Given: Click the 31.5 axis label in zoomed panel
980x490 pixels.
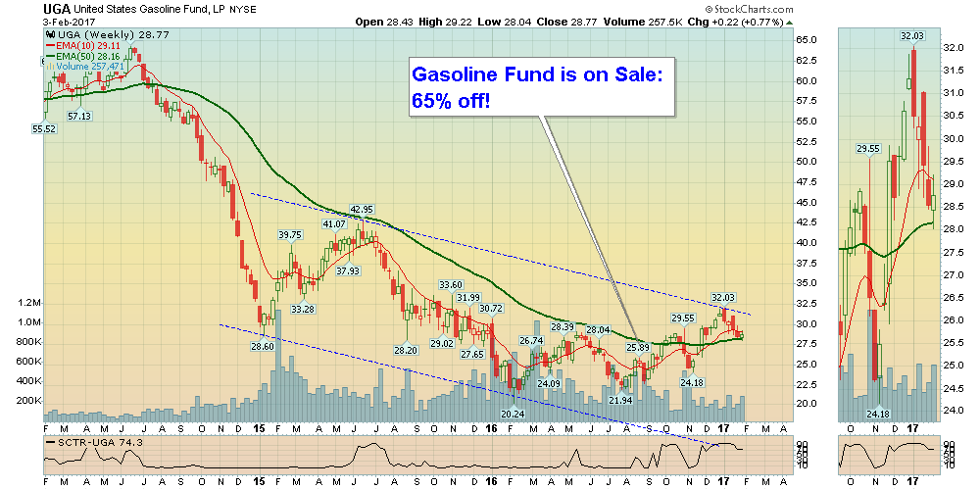Looking at the screenshot, I should 952,70.
